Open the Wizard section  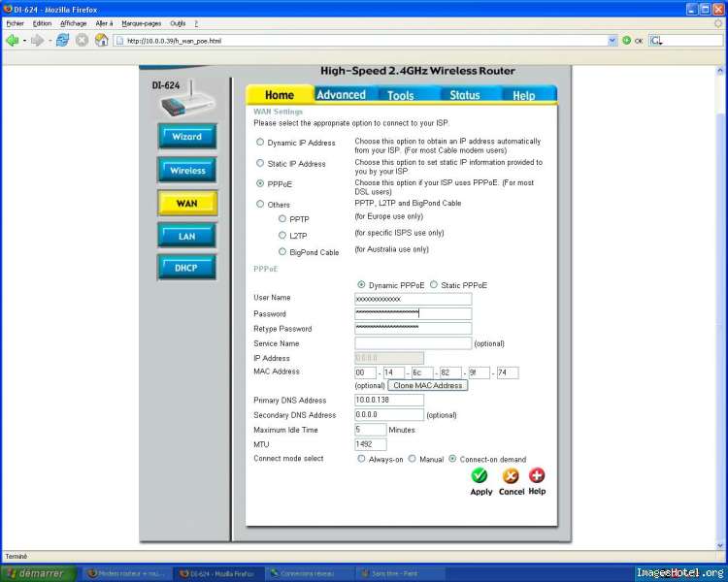pos(187,137)
